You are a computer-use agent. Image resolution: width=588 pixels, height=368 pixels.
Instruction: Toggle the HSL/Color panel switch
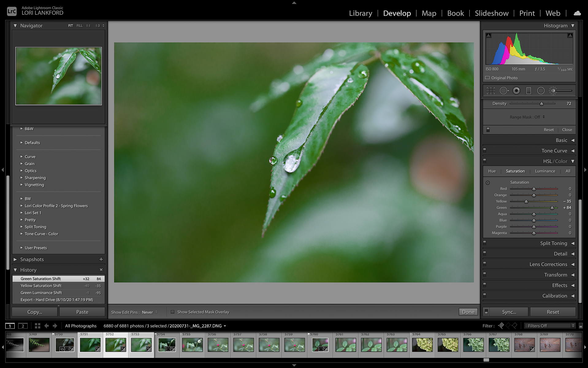[485, 160]
